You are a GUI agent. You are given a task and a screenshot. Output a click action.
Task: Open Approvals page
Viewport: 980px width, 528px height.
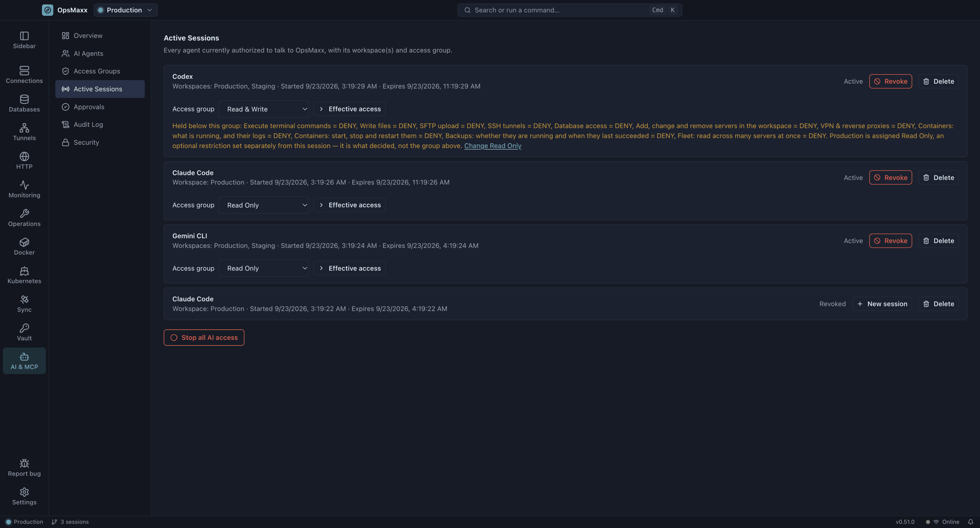tap(100, 107)
